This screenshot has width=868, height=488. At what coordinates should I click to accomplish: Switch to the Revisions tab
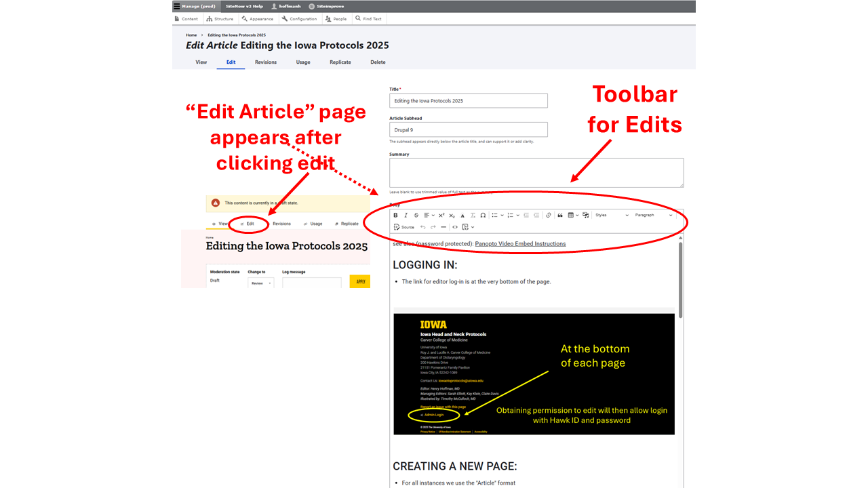[265, 62]
